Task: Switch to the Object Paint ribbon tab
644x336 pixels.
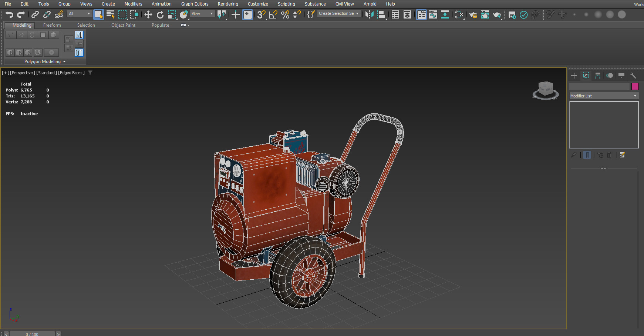Action: (x=123, y=25)
